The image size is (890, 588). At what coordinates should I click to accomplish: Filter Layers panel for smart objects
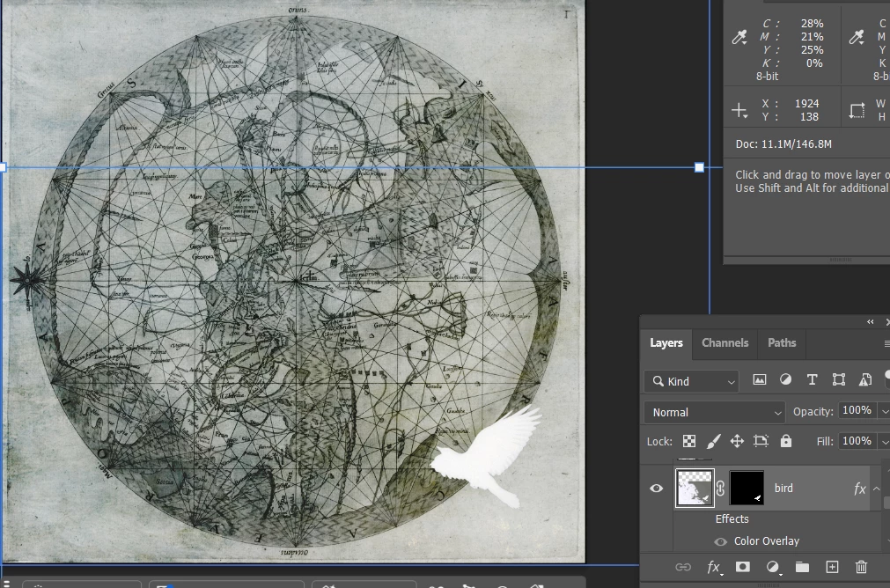(x=865, y=380)
